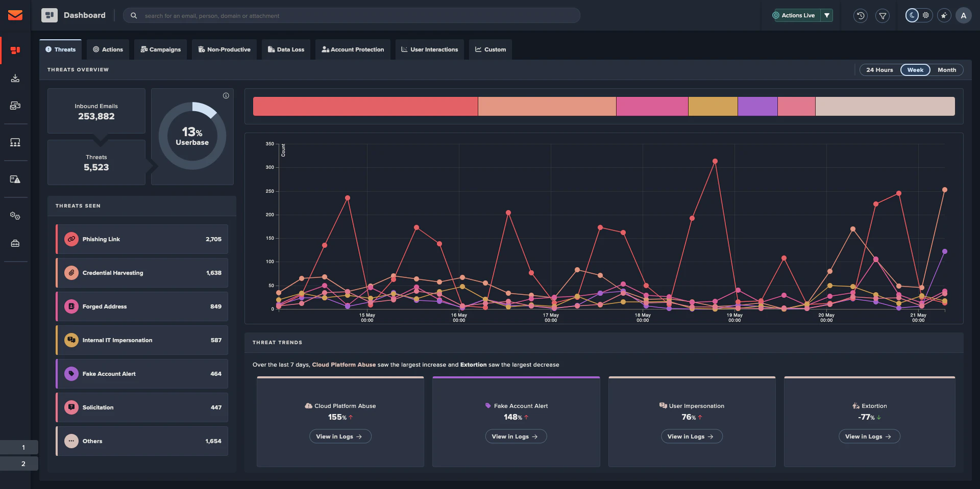Expand the Phishing Link threat row
980x489 pixels.
pyautogui.click(x=142, y=239)
